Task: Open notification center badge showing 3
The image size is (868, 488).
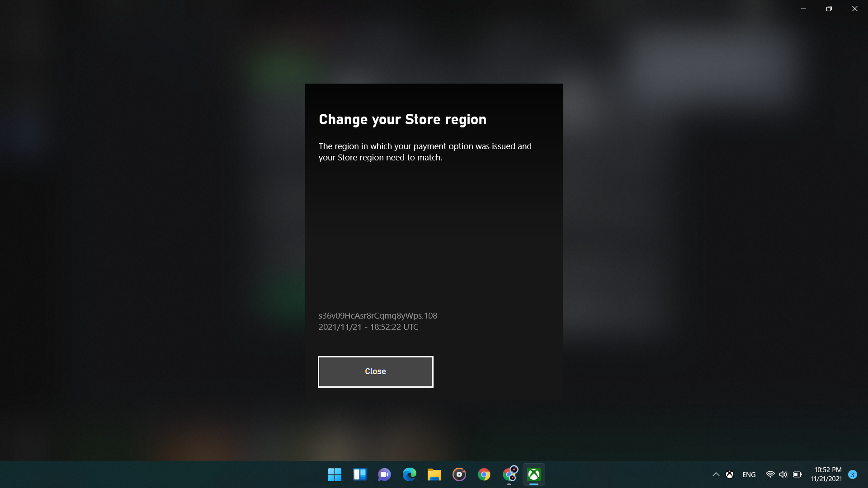Action: (852, 474)
